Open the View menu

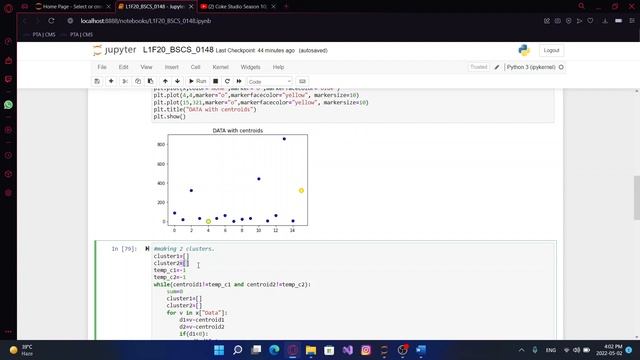point(146,67)
